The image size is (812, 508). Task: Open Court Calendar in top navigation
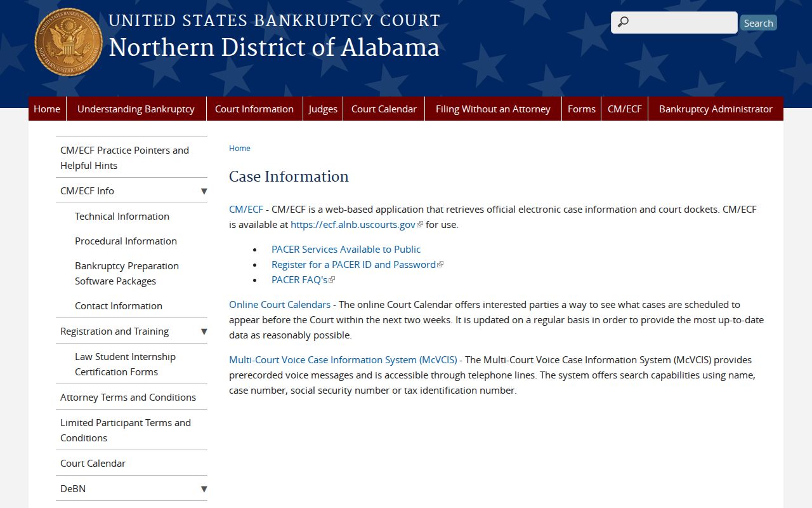[x=384, y=109]
